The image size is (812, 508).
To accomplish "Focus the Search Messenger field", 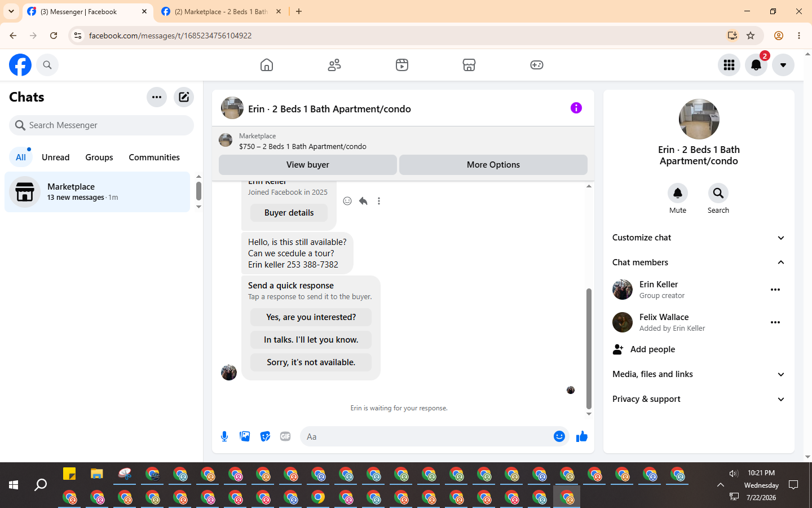I will (x=101, y=125).
